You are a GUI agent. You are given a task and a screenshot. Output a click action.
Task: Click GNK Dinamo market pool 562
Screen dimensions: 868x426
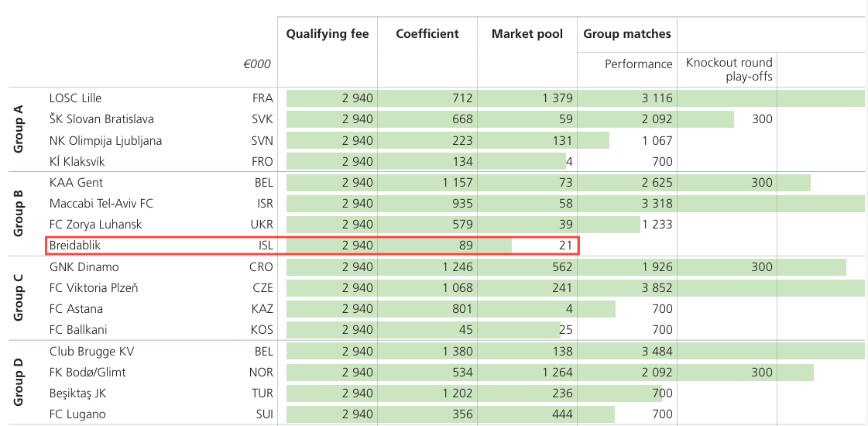562,267
